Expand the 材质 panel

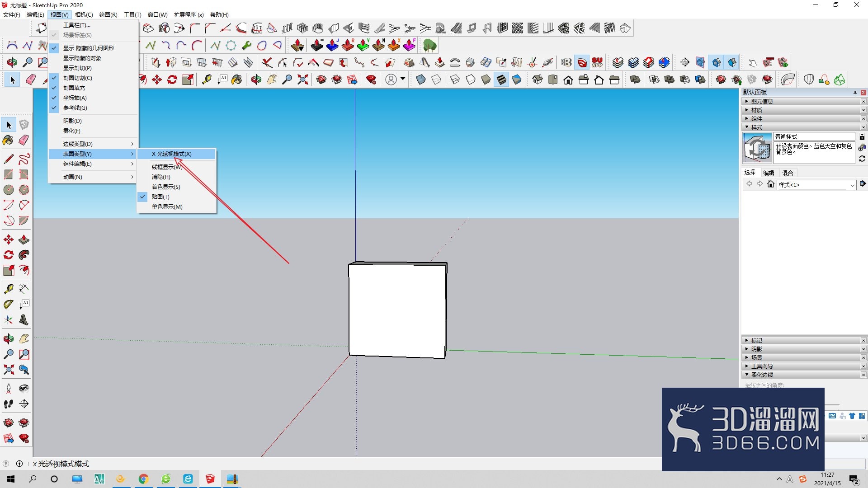point(801,110)
